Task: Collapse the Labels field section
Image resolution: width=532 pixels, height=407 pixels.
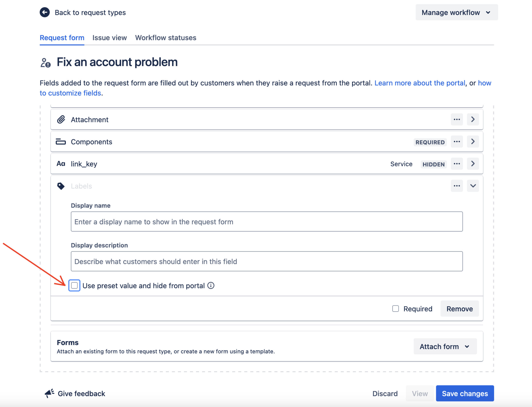Action: pos(473,186)
